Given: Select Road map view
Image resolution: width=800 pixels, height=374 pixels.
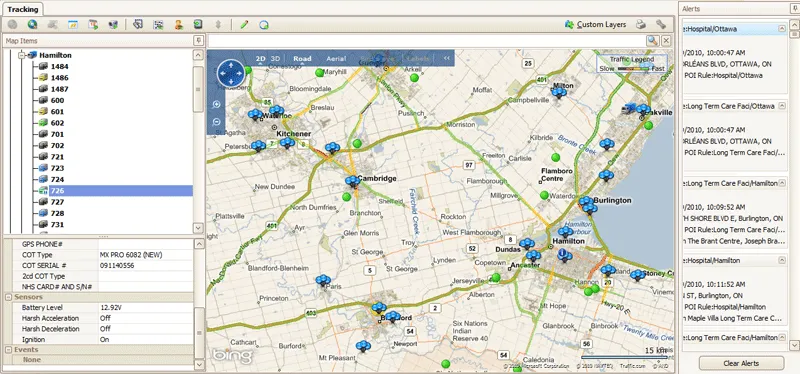Looking at the screenshot, I should point(302,58).
